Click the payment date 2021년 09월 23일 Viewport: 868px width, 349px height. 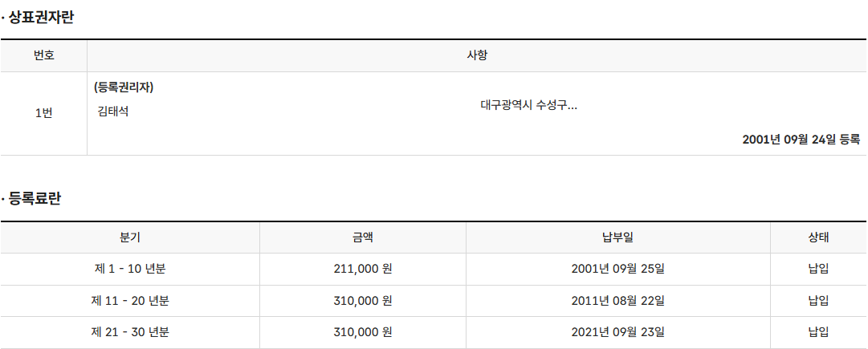point(617,332)
